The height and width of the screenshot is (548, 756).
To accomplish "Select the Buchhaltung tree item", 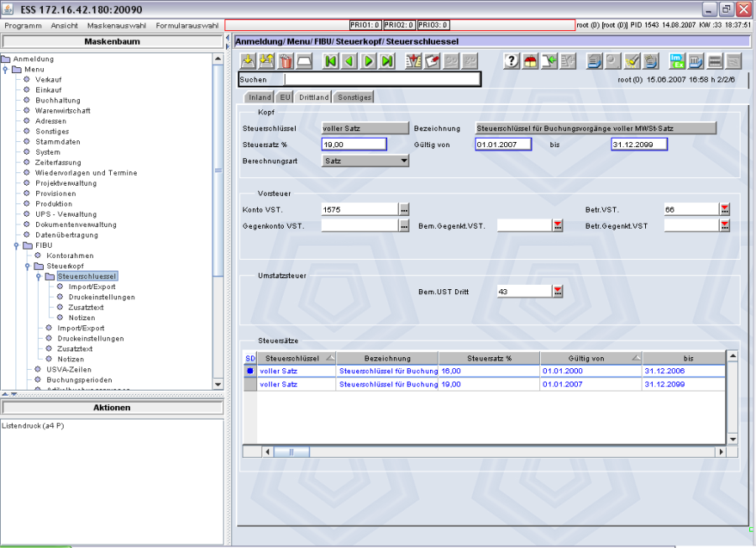I will pyautogui.click(x=58, y=100).
